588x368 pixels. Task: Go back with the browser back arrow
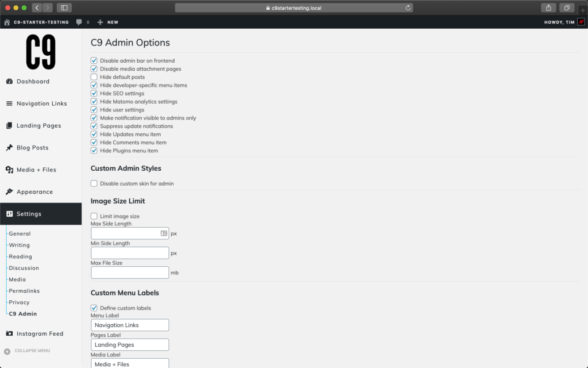coord(37,7)
